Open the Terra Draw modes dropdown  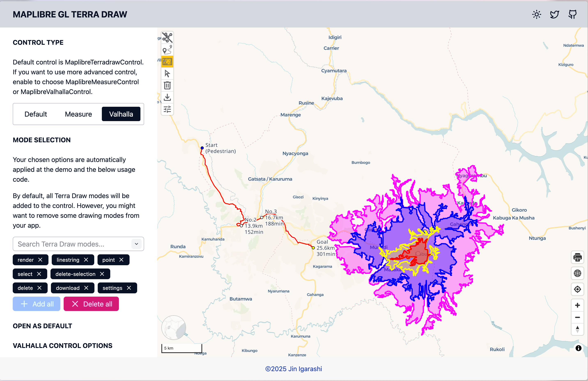coord(136,244)
